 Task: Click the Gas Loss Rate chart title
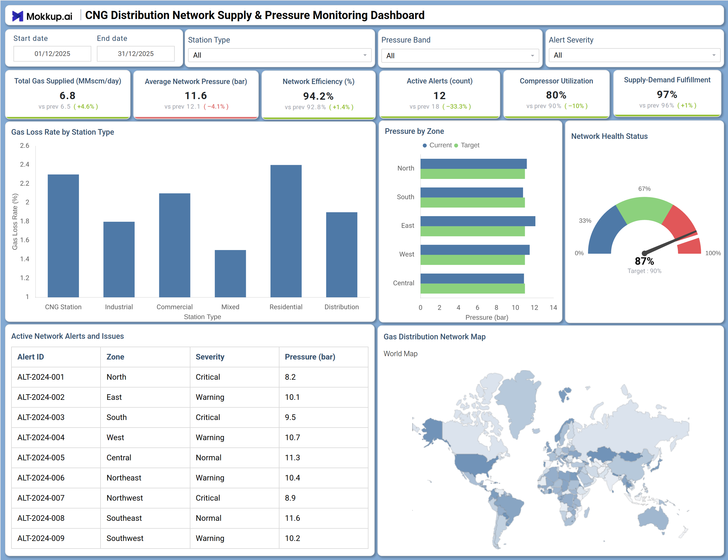pyautogui.click(x=63, y=132)
